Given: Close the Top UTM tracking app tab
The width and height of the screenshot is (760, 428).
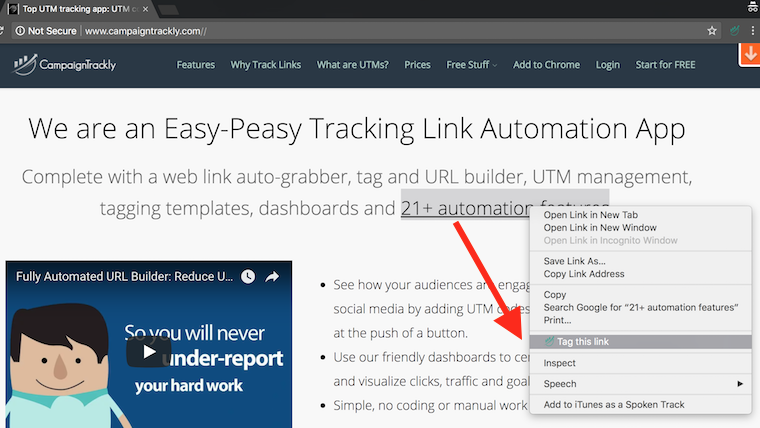Looking at the screenshot, I should tap(145, 9).
